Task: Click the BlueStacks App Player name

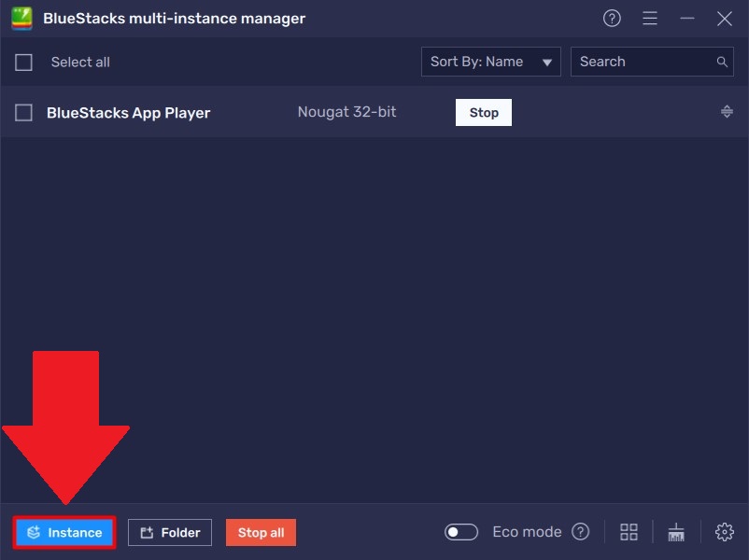Action: (129, 113)
